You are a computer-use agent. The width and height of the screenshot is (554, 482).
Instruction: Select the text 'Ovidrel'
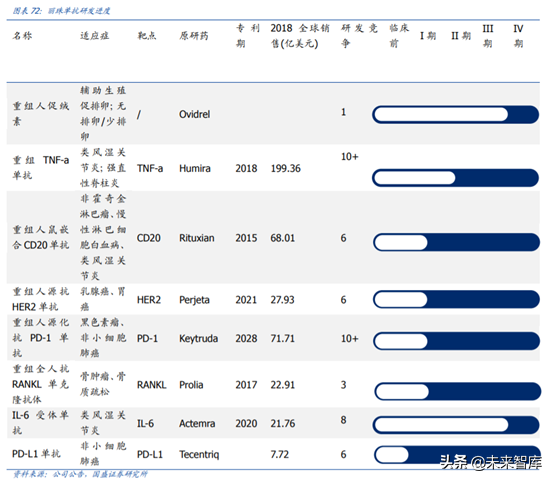[x=194, y=114]
